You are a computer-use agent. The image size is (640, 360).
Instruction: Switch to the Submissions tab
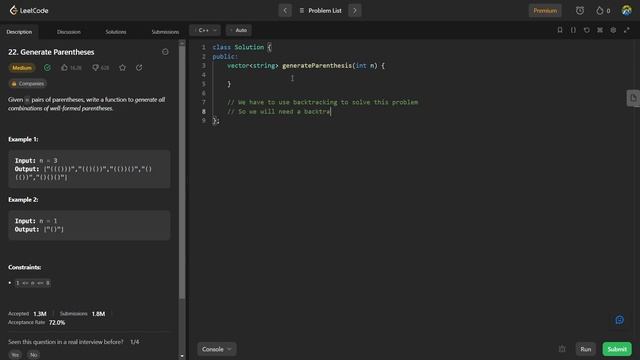click(165, 32)
